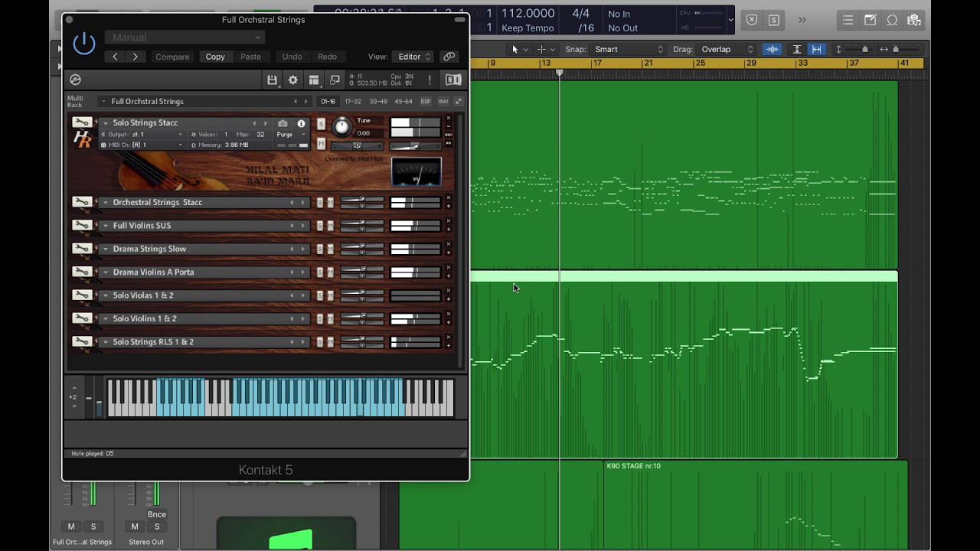Screen dimensions: 980x551
Task: Click the Kontakt warning exclamation icon
Action: [430, 80]
